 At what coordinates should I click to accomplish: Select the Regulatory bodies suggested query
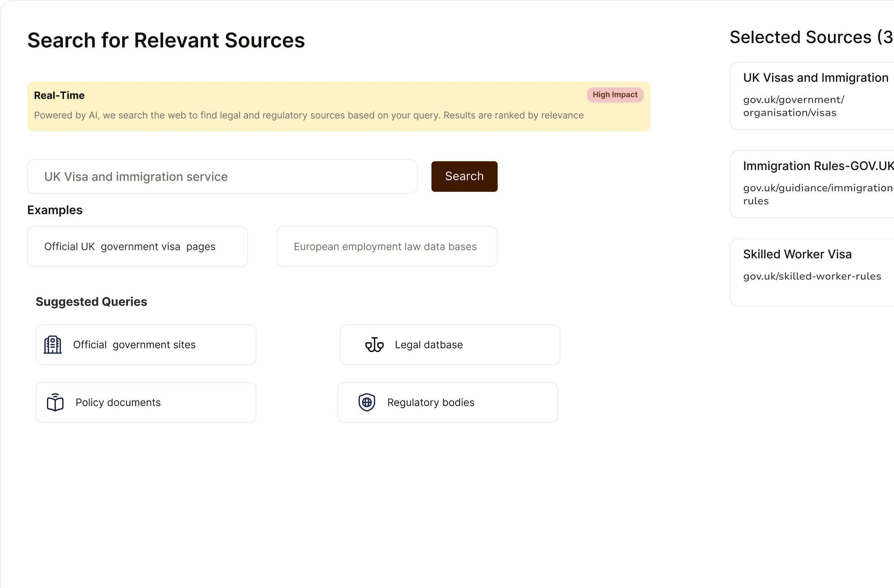point(447,402)
